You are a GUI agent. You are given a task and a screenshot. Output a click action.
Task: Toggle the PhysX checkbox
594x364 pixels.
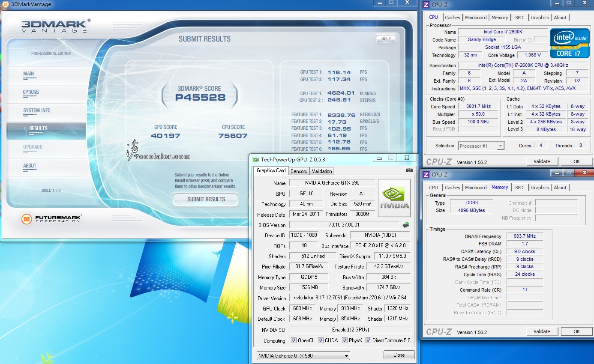[345, 340]
